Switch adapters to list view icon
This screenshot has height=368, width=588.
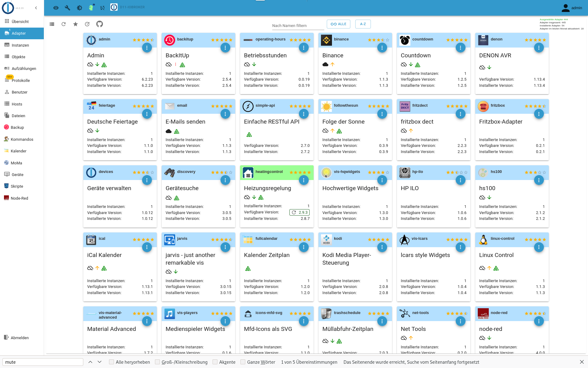tap(52, 24)
